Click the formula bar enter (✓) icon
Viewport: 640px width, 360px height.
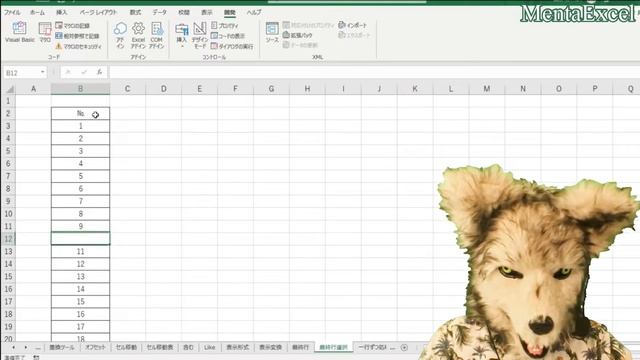84,72
